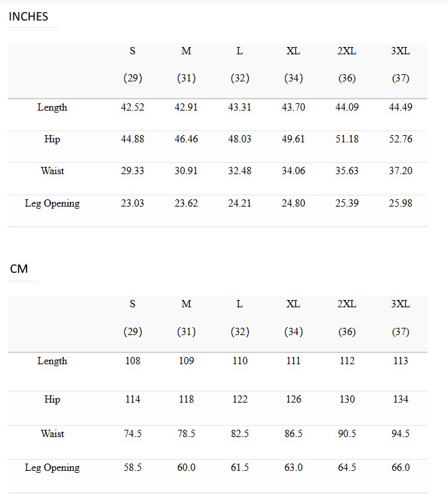
Task: Select the XL header in CM table
Action: (x=293, y=304)
